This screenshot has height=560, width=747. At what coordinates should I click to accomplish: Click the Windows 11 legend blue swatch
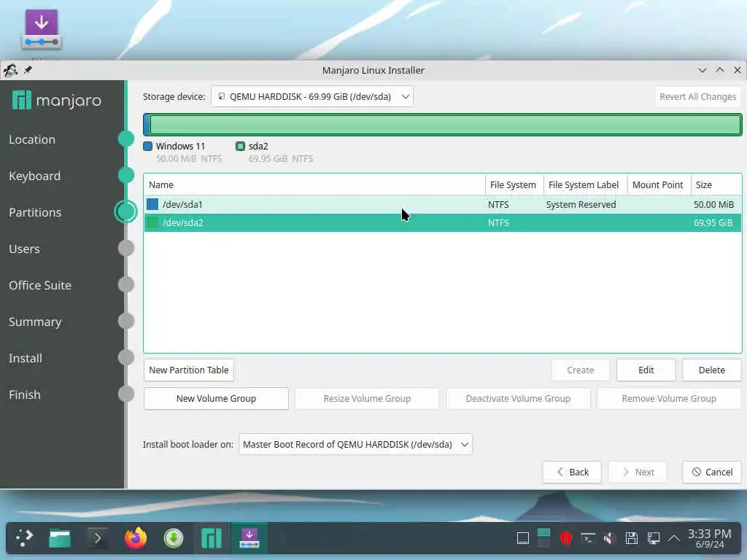[x=147, y=146]
